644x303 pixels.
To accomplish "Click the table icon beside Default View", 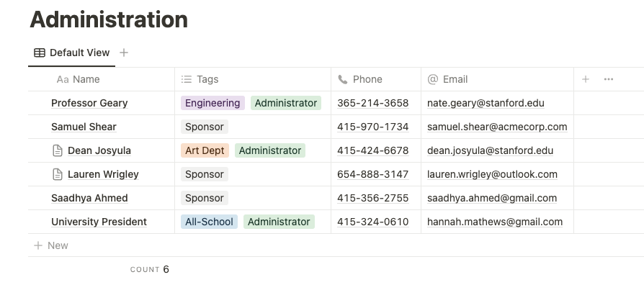I will click(40, 53).
